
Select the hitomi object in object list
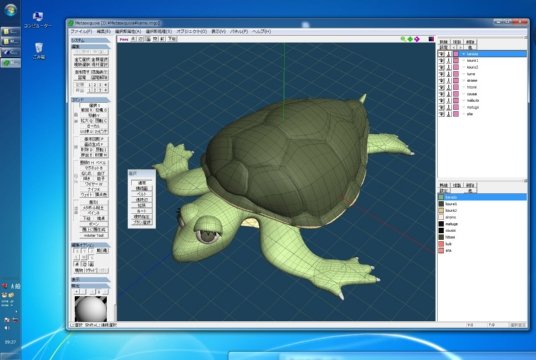[x=472, y=87]
